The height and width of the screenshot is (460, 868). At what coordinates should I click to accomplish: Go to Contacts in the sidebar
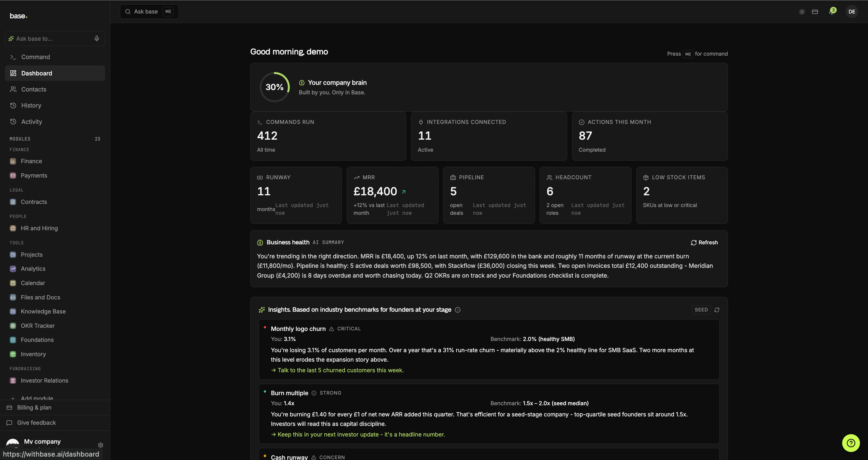(55, 89)
